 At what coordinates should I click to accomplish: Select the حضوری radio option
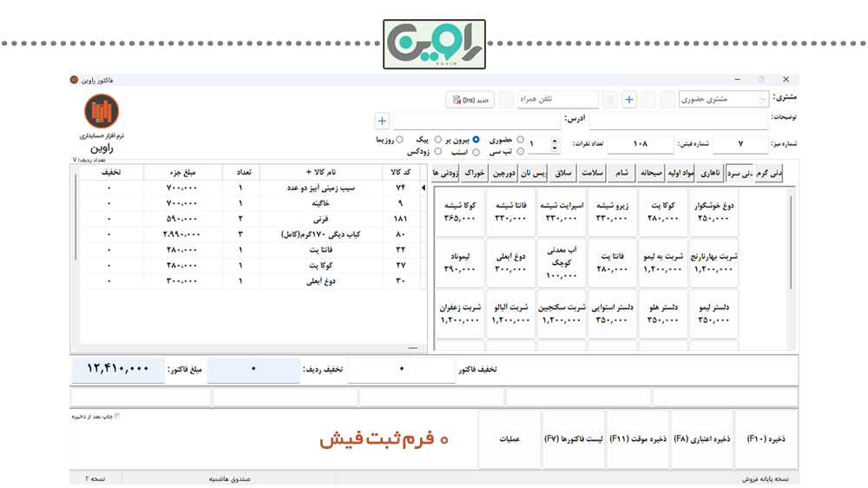click(520, 139)
